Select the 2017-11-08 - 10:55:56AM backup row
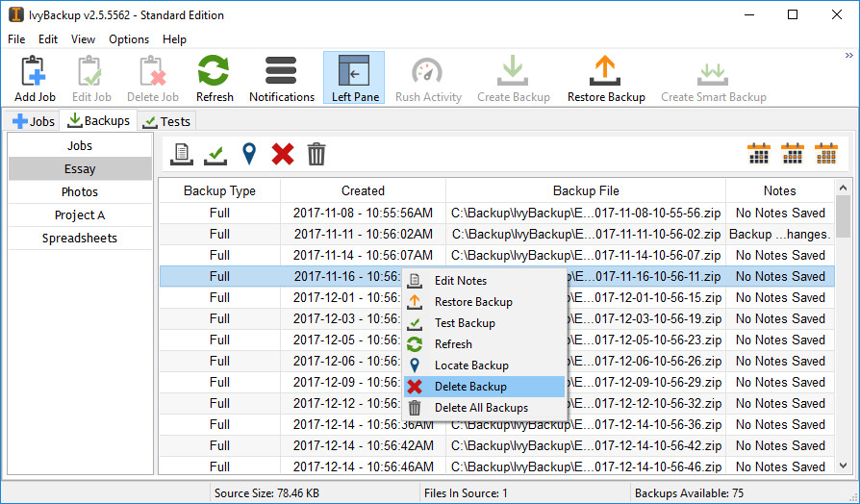Image resolution: width=860 pixels, height=504 pixels. tap(497, 213)
